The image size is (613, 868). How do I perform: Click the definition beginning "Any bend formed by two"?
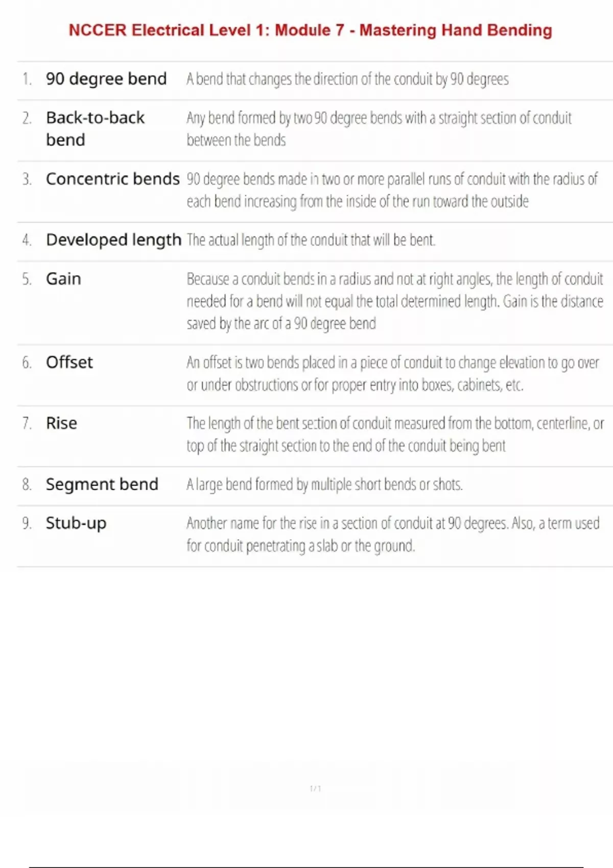[379, 129]
